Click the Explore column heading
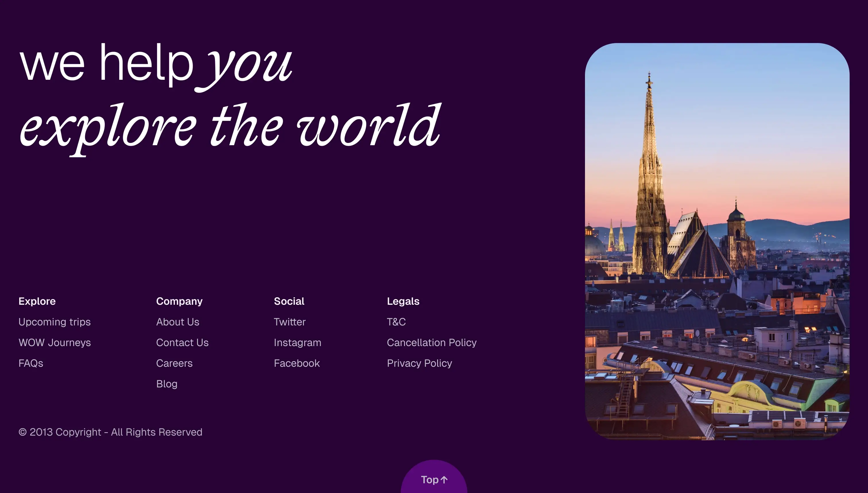Viewport: 868px width, 493px height. point(37,301)
